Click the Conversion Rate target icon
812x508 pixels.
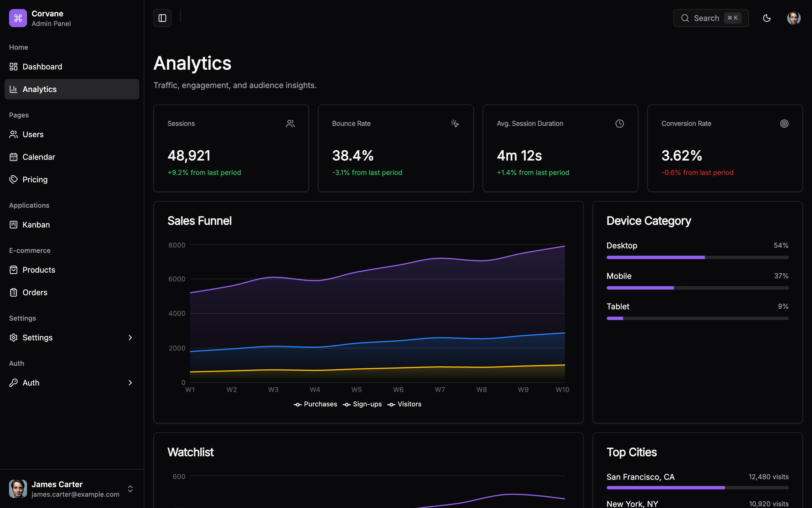click(784, 124)
